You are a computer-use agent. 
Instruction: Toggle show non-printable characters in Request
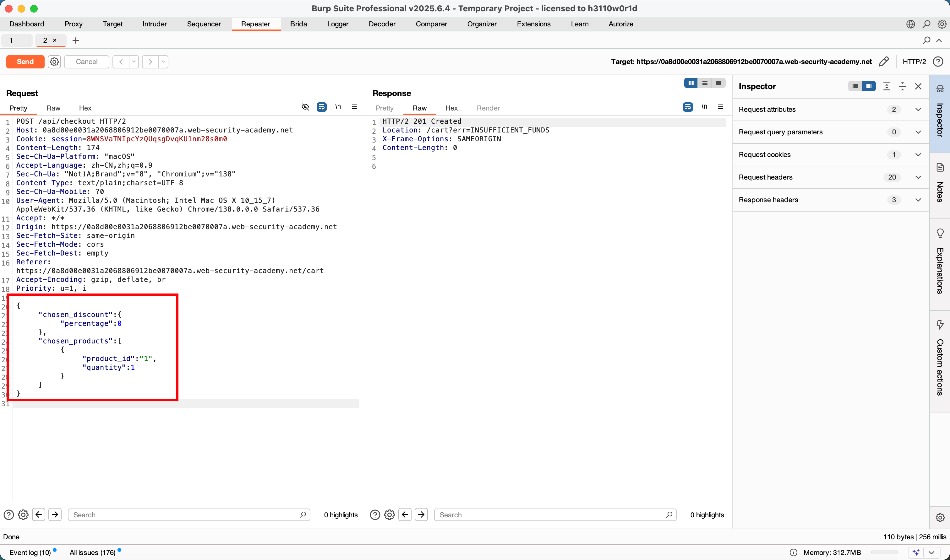click(x=338, y=107)
